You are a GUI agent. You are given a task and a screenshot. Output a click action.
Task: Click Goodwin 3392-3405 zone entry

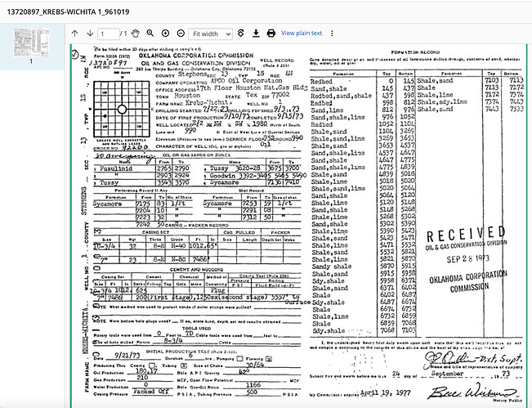coord(240,176)
